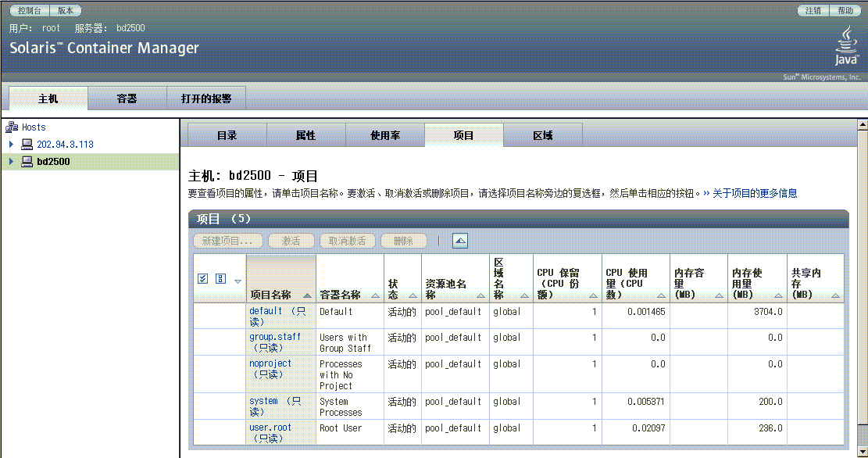Screen dimensions: 868x458
Task: Select host bd2500 in tree
Action: click(x=53, y=162)
